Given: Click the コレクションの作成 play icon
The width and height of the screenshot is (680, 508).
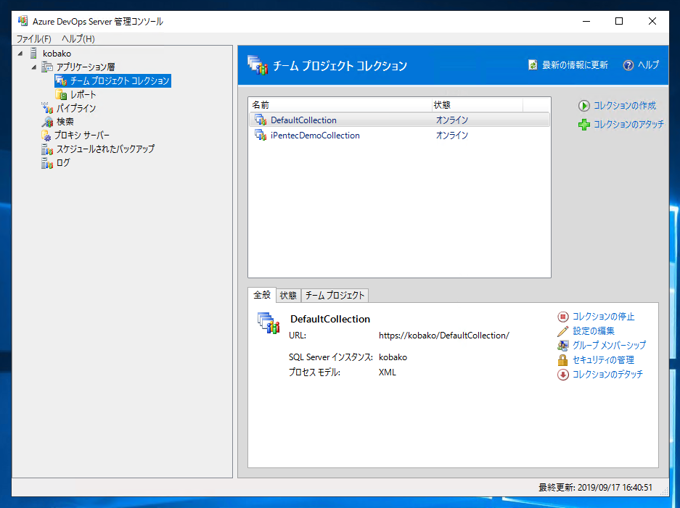Looking at the screenshot, I should click(583, 105).
